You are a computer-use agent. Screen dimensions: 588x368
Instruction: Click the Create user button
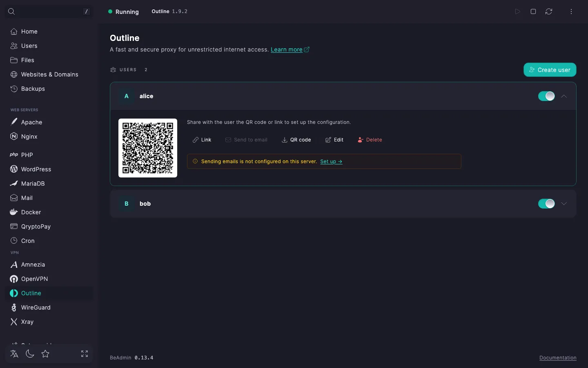tap(550, 70)
